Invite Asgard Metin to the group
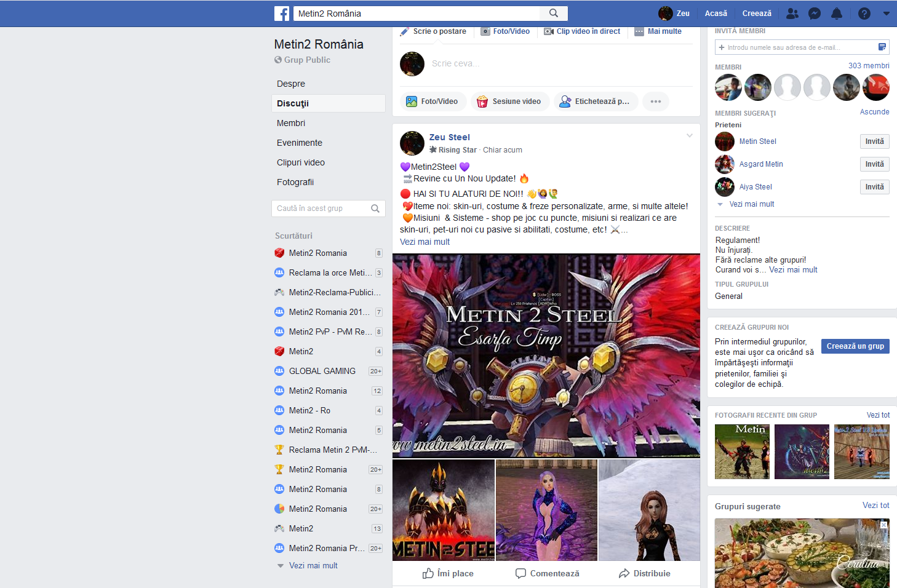This screenshot has width=897, height=588. coord(874,164)
